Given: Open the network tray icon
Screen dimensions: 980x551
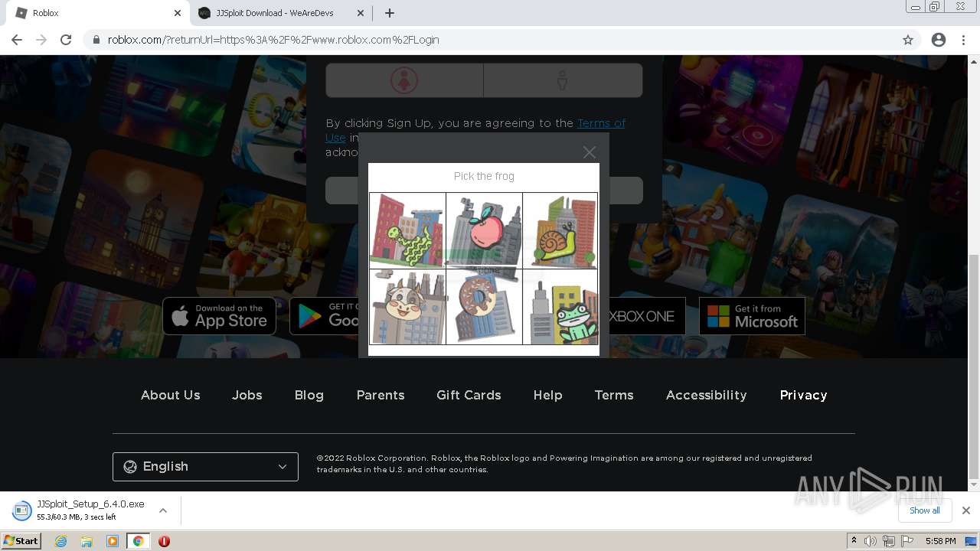Looking at the screenshot, I should coord(888,541).
